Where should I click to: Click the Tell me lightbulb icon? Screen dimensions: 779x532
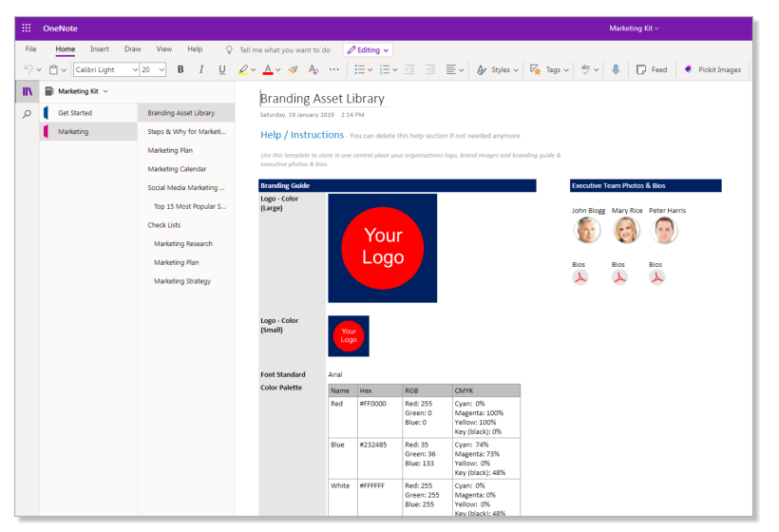(x=229, y=49)
